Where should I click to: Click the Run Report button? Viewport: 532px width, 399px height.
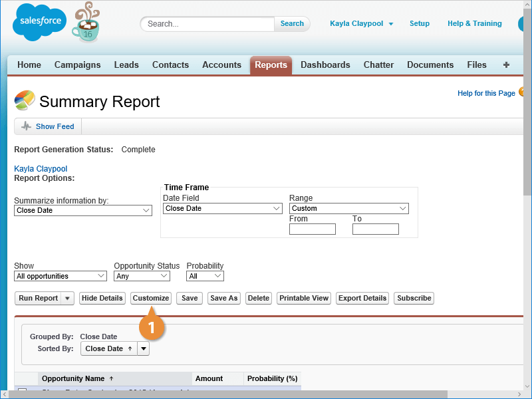(x=38, y=298)
